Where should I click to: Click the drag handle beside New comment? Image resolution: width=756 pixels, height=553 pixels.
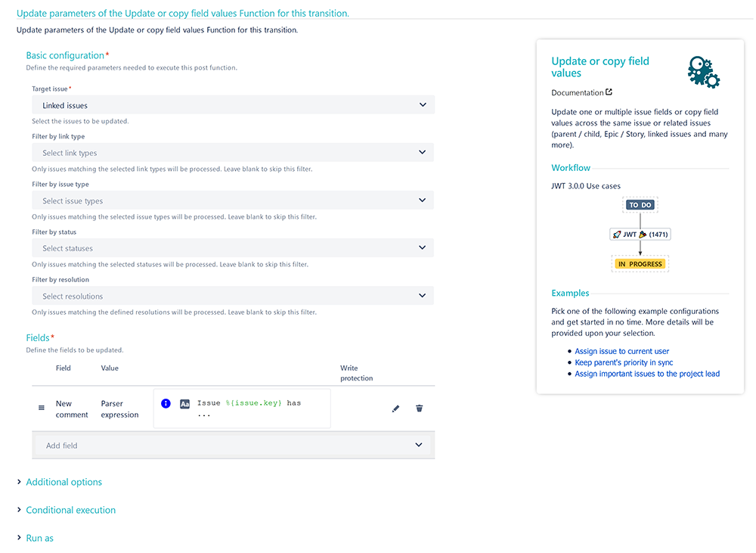click(x=42, y=408)
